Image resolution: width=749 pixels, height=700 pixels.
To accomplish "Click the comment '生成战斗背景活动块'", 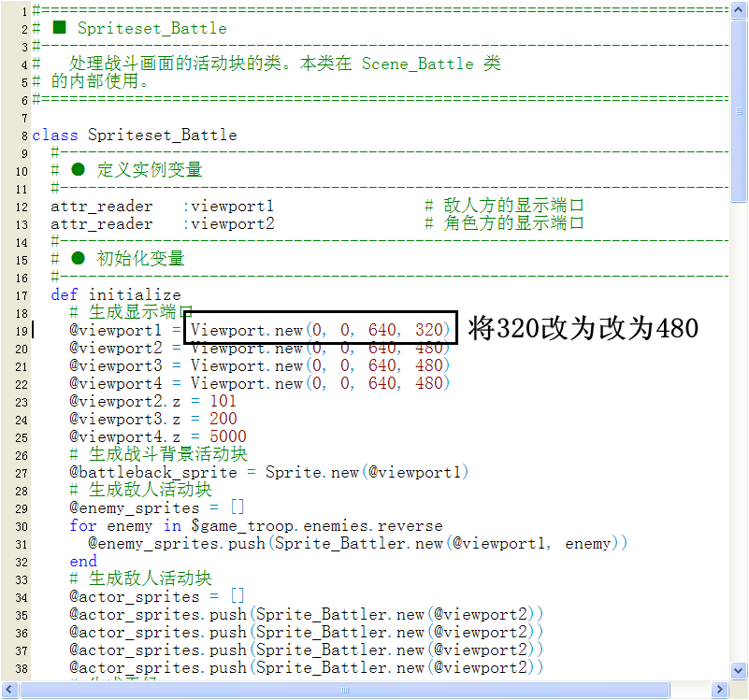I will click(x=167, y=454).
